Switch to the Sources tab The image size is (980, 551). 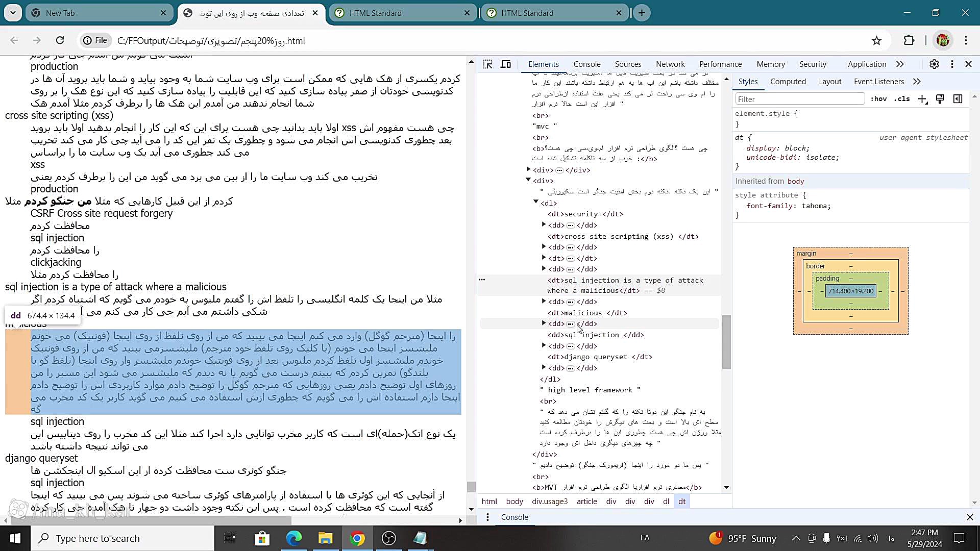[x=628, y=64]
